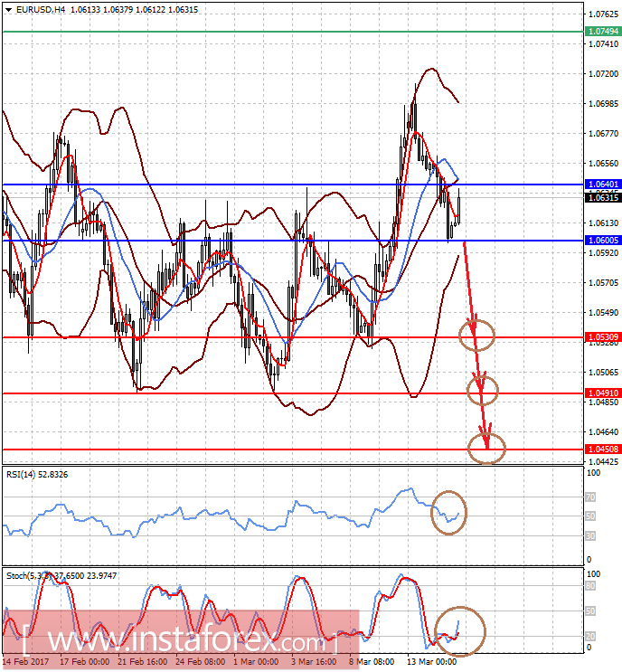Click the RSI(14) 52.8326 indicator label
Viewport: 622px width, 672px height.
37,475
